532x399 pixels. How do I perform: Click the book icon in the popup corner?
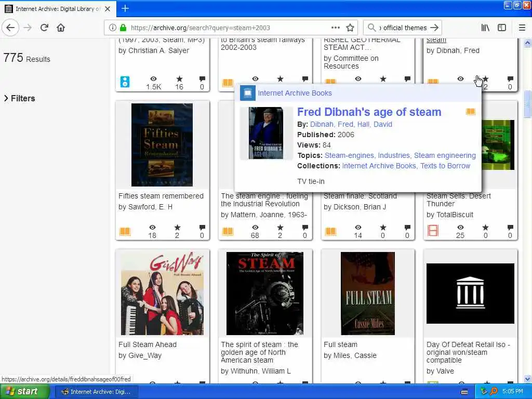(x=470, y=112)
